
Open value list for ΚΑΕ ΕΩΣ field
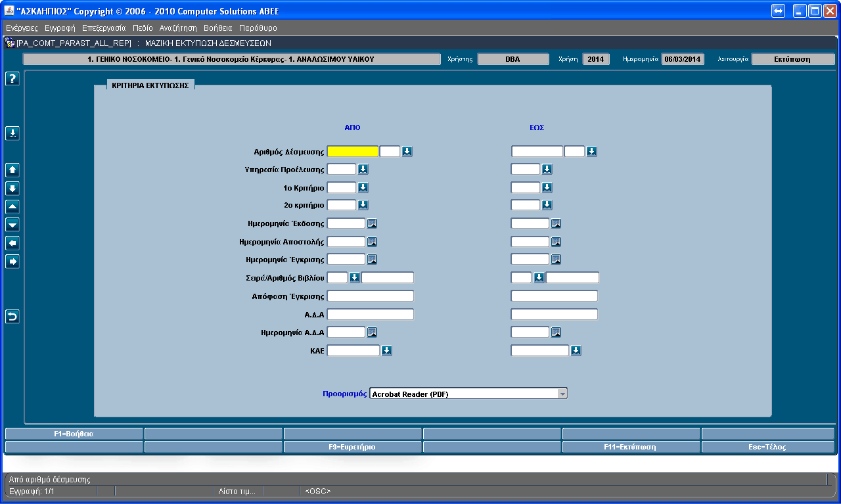click(576, 351)
